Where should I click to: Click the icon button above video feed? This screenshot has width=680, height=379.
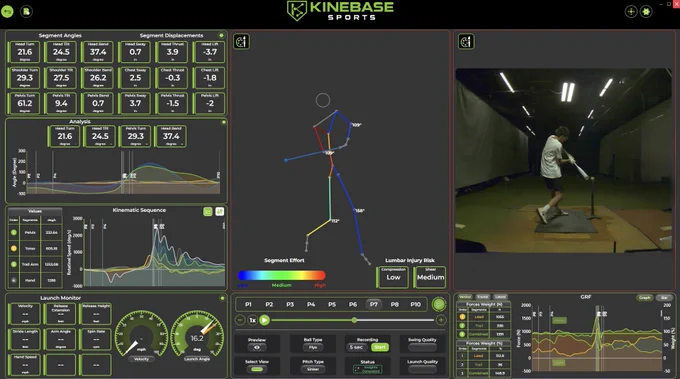pyautogui.click(x=466, y=42)
